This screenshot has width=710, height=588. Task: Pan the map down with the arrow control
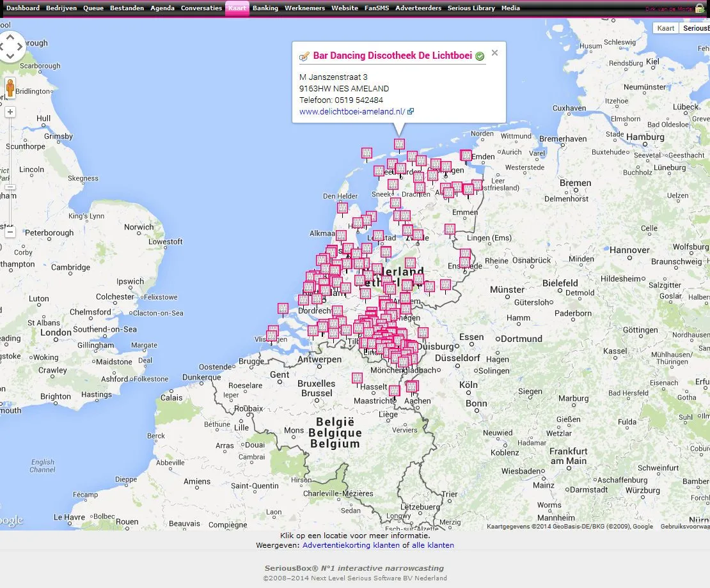(10, 56)
